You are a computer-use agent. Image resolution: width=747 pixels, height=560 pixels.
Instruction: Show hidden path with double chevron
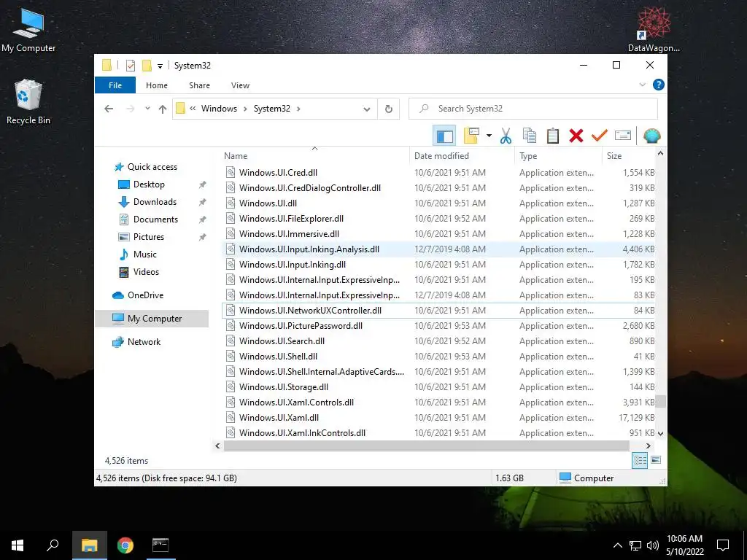pos(193,109)
